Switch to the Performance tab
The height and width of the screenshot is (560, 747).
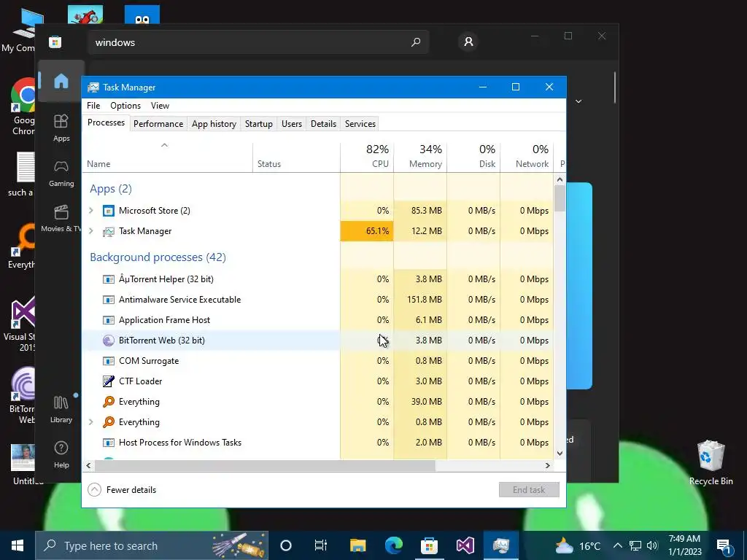tap(158, 124)
